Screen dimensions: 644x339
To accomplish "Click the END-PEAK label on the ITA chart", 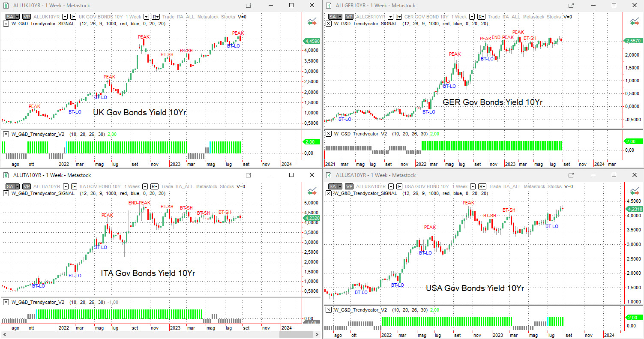I will [x=139, y=203].
